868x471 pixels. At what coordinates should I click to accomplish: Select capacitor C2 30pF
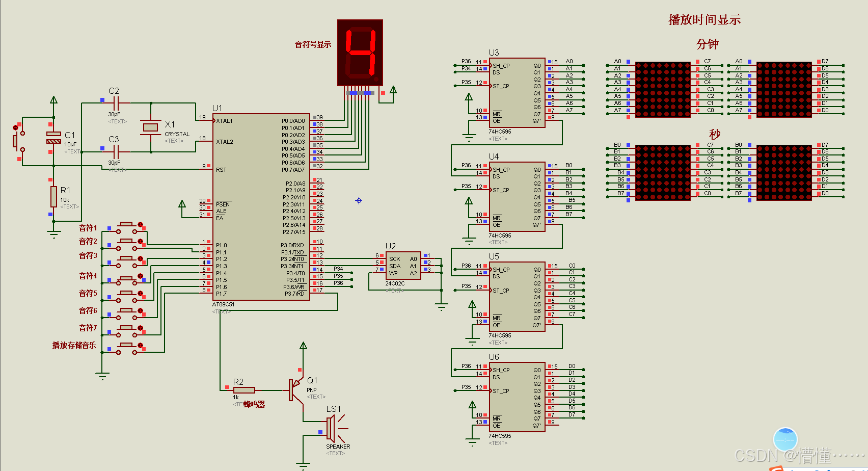click(x=116, y=103)
